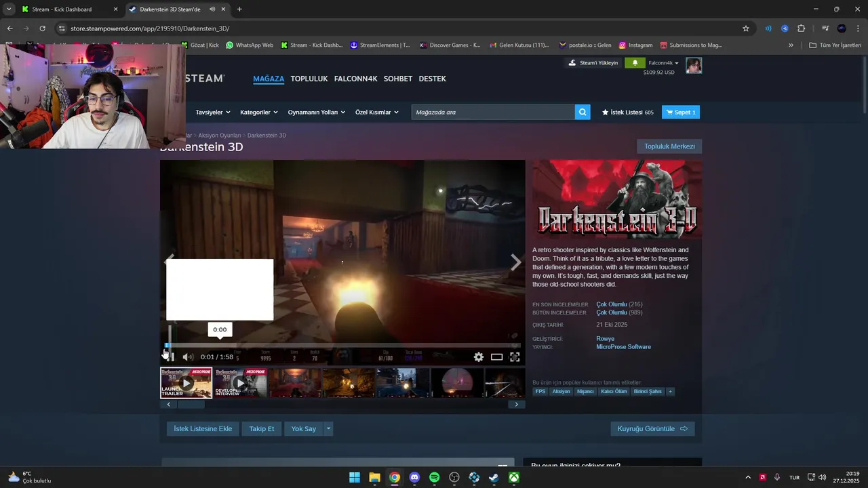Expand the Falconn4k account dropdown
This screenshot has width=868, height=488.
663,63
